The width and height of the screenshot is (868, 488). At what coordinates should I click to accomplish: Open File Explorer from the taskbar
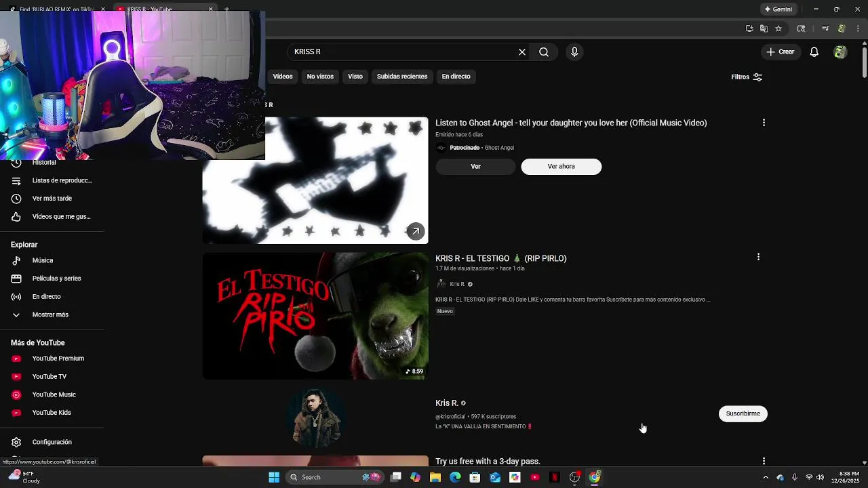tap(435, 477)
